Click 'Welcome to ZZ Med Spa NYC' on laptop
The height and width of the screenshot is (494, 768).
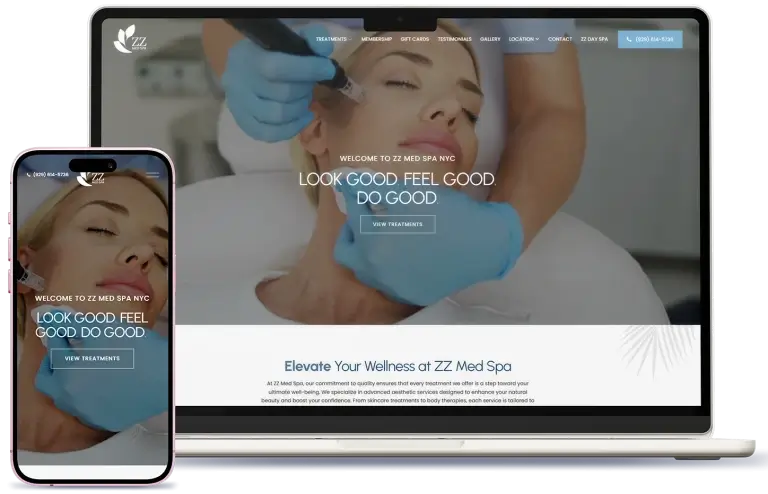[398, 159]
